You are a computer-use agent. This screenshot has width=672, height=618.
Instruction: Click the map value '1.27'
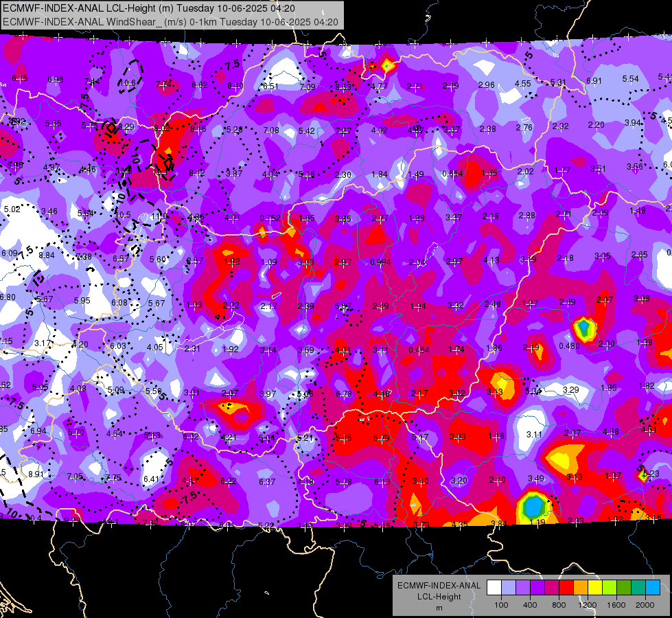click(x=530, y=304)
